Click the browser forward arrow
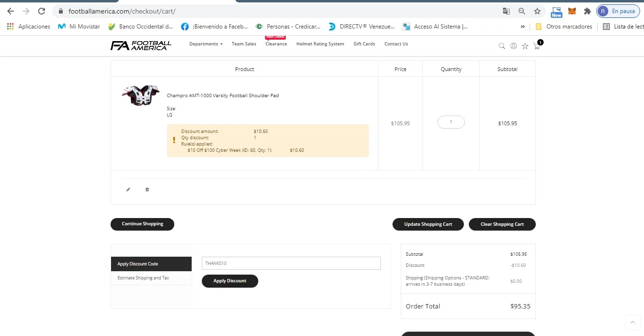The image size is (644, 336). 26,11
